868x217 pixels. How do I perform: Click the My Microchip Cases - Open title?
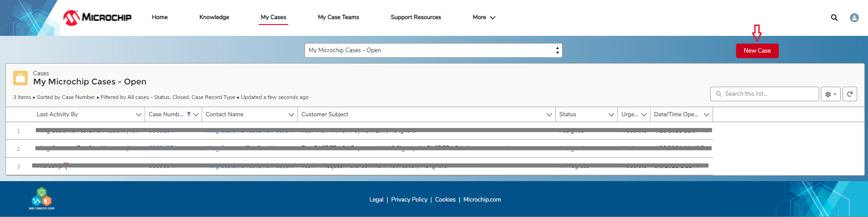(90, 82)
